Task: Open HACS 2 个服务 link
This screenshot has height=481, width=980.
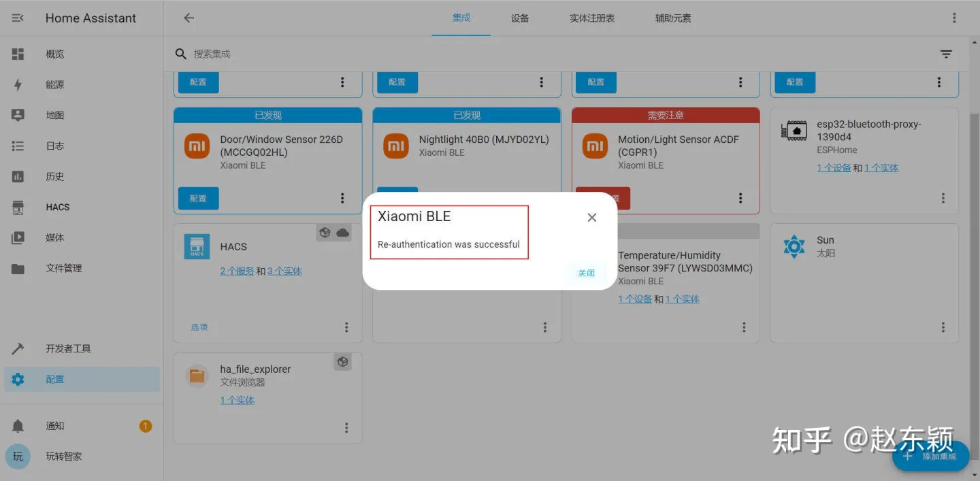Action: (x=237, y=271)
